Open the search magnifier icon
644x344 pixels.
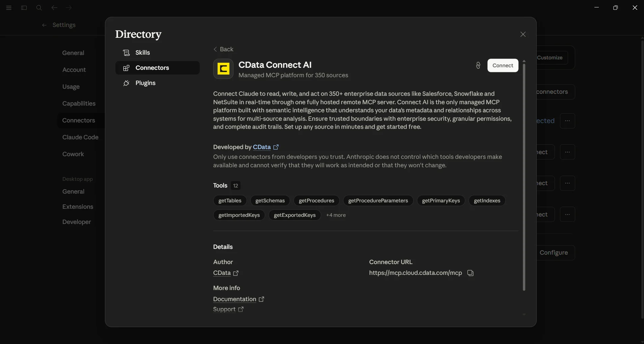point(39,8)
